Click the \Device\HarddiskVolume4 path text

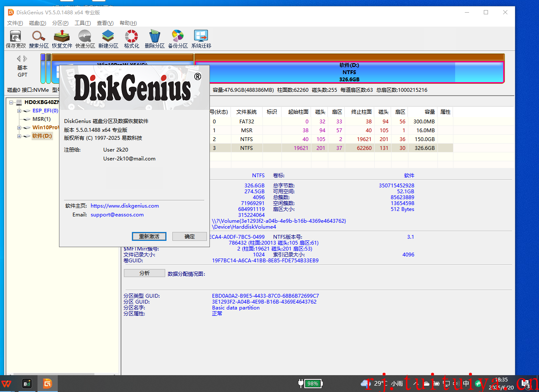coord(244,227)
